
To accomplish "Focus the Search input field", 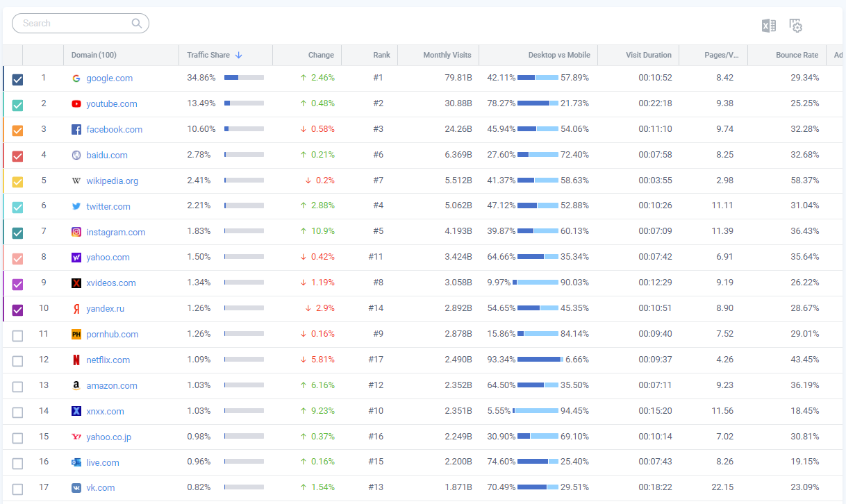I will 81,24.
